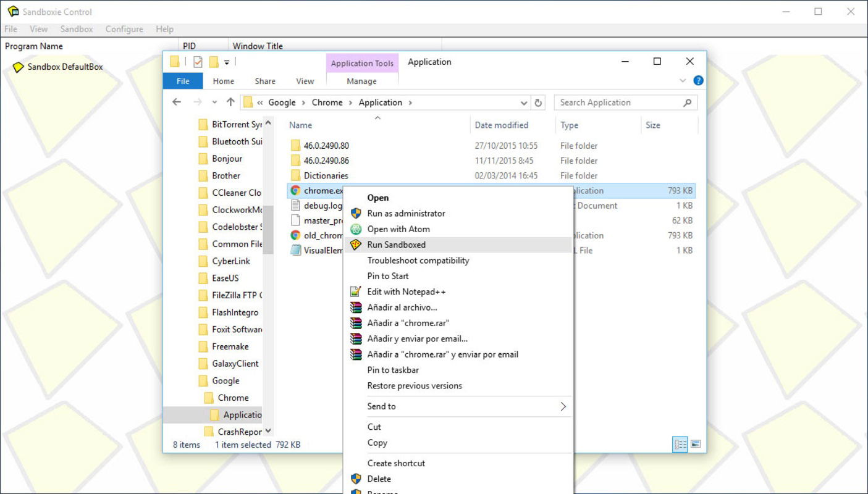Click the shield icon beside Run as administrator

click(x=356, y=213)
